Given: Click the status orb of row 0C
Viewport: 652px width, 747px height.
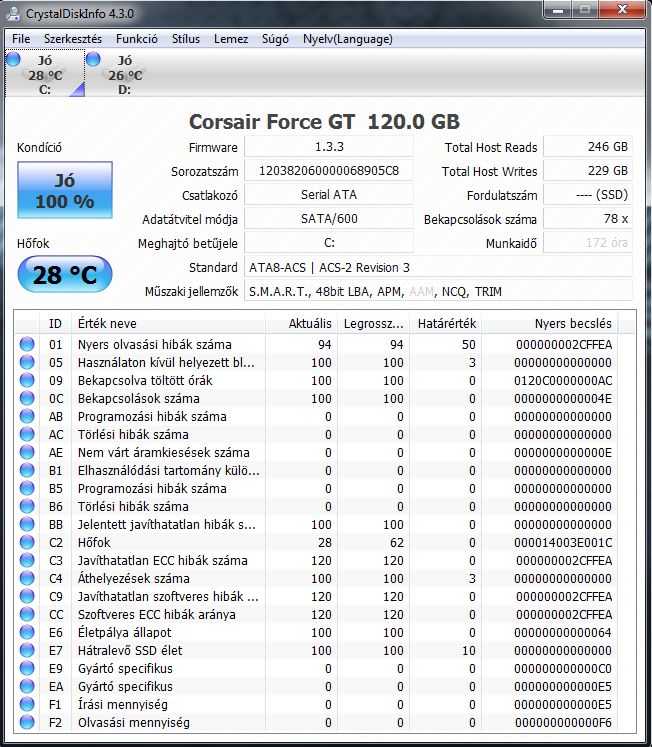Looking at the screenshot, I should click(27, 398).
